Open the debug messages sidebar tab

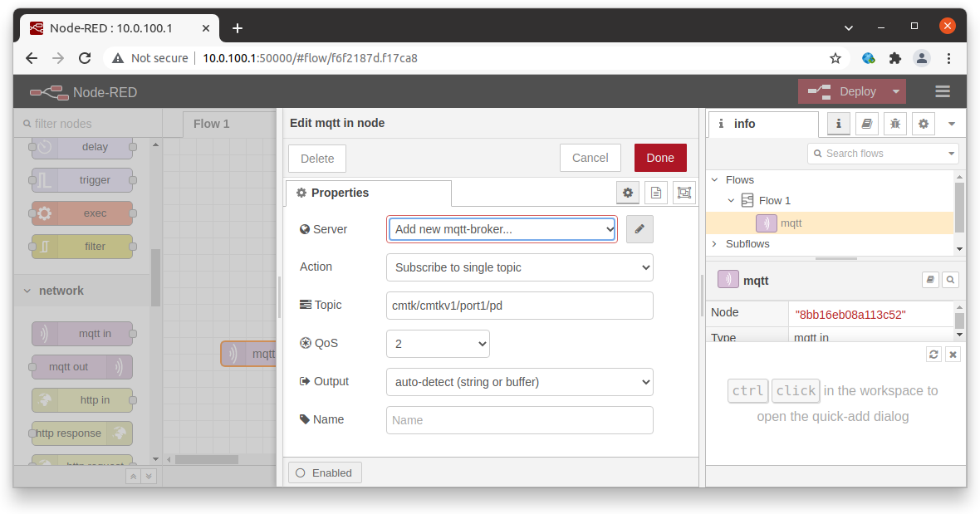coord(895,123)
